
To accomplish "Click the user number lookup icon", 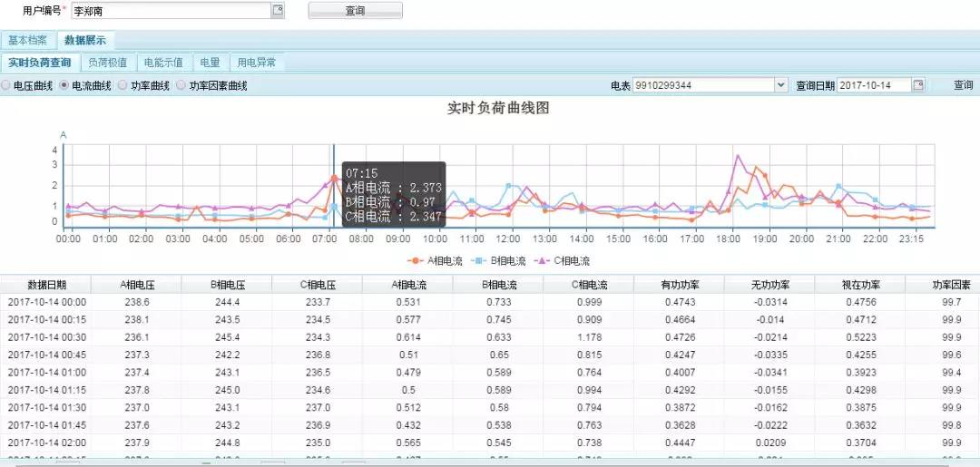I will pos(278,11).
